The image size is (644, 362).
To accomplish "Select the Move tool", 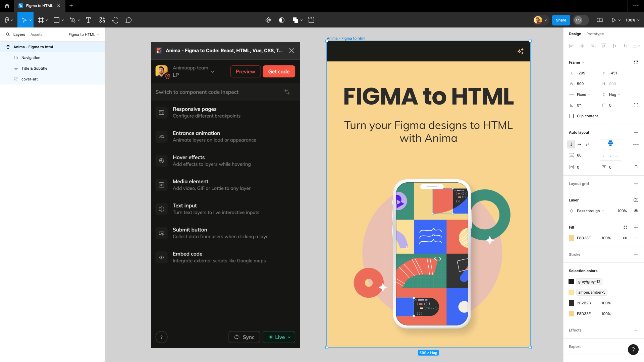I will click(24, 20).
